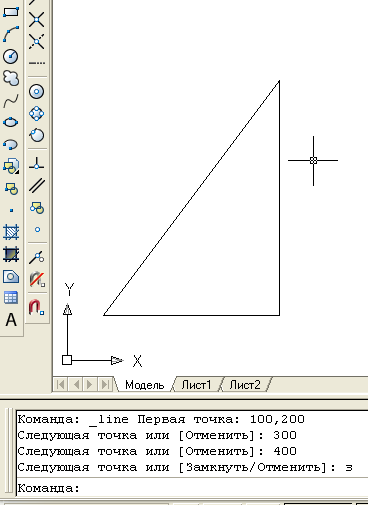Choose Snap to Quadrant icon

pyautogui.click(x=37, y=114)
